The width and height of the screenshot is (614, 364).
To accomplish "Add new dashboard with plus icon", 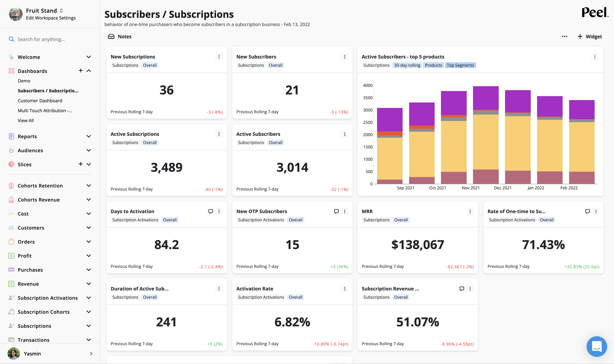I will click(x=81, y=71).
